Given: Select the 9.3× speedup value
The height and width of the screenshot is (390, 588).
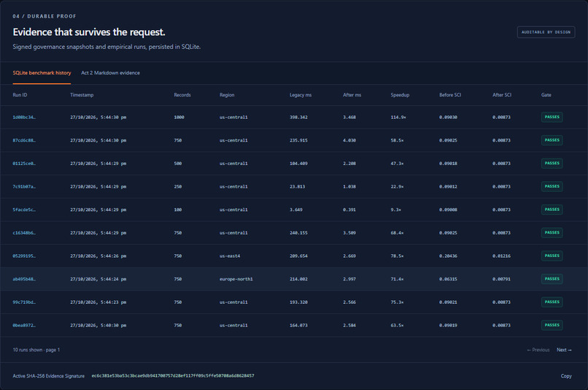Looking at the screenshot, I should pos(395,210).
